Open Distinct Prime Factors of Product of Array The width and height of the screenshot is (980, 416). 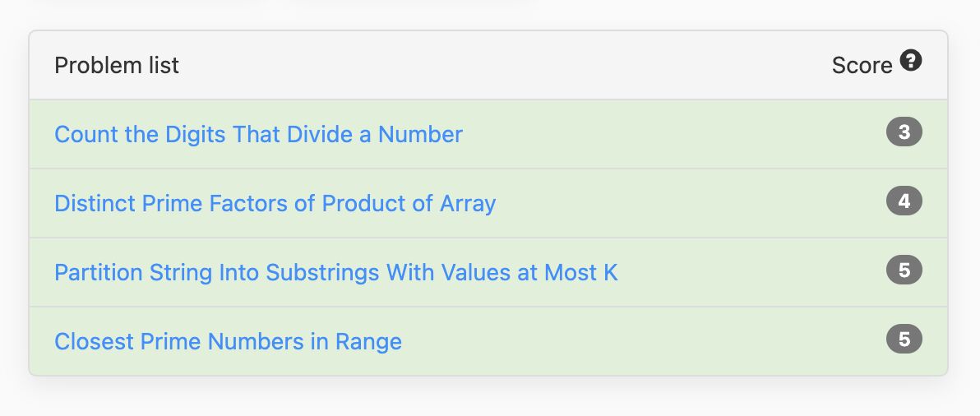point(275,203)
